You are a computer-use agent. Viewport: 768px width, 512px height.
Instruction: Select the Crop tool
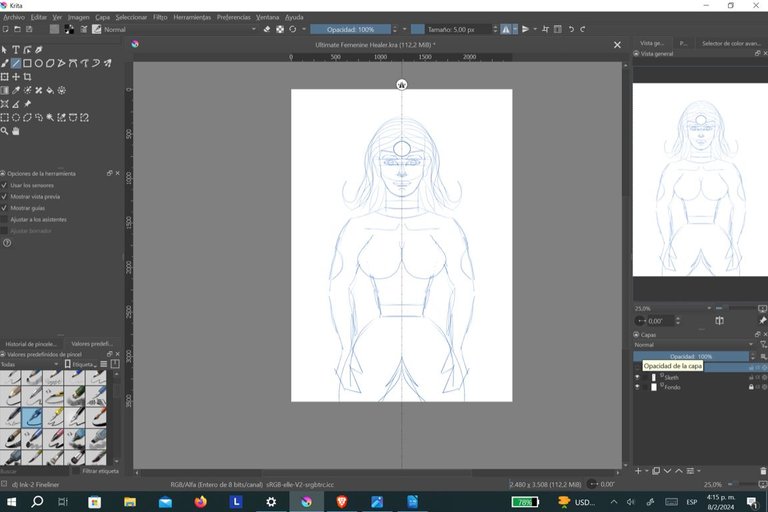pos(27,77)
